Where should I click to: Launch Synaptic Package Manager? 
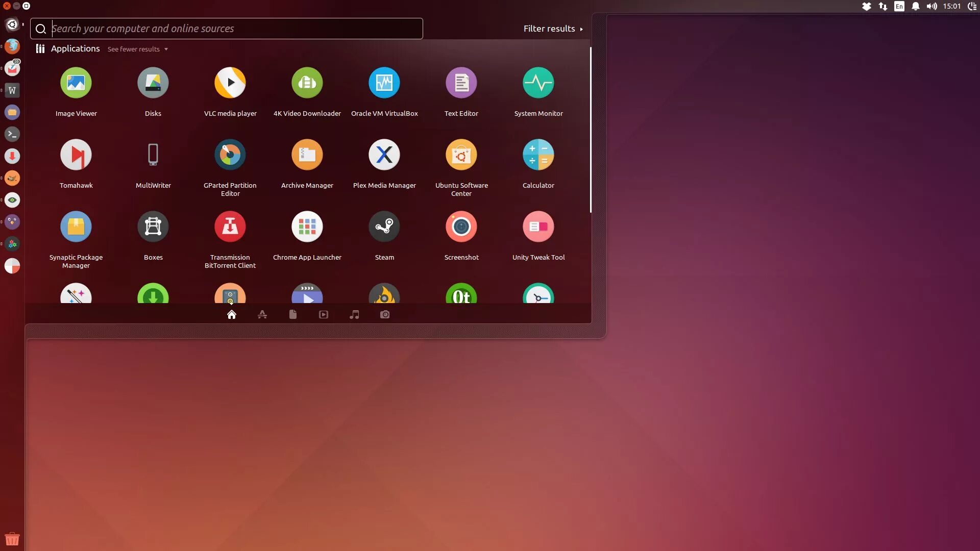point(76,227)
